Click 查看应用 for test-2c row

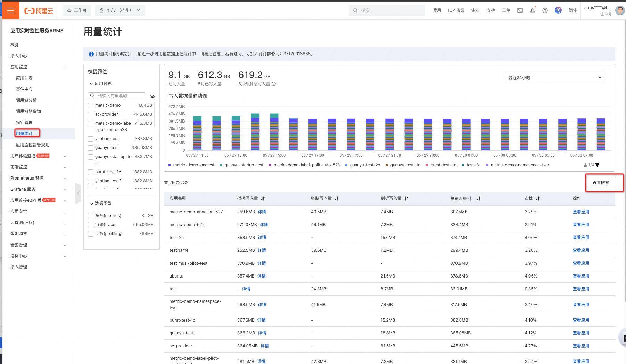[x=581, y=238]
